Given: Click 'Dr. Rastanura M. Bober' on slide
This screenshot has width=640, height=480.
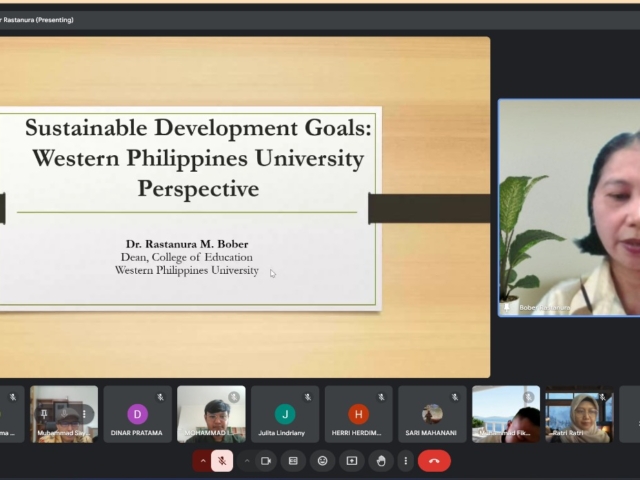Looking at the screenshot, I should [x=187, y=244].
